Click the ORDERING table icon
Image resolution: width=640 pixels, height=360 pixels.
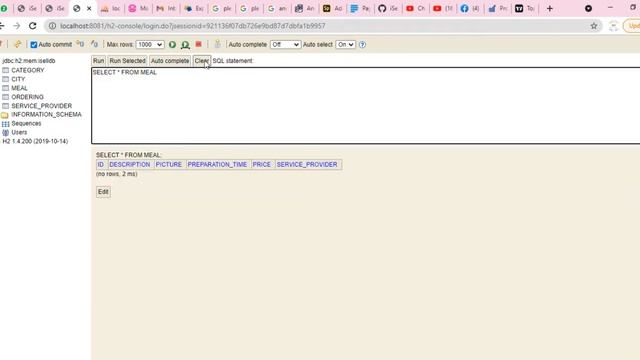[x=5, y=97]
